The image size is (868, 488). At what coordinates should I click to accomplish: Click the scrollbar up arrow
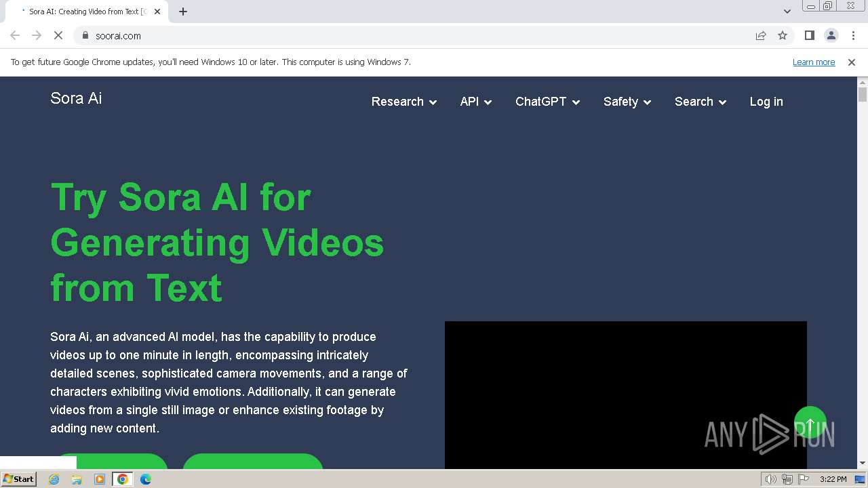[x=863, y=81]
